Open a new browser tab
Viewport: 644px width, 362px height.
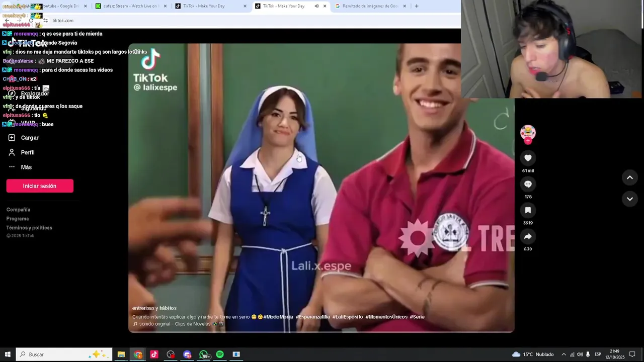tap(417, 6)
